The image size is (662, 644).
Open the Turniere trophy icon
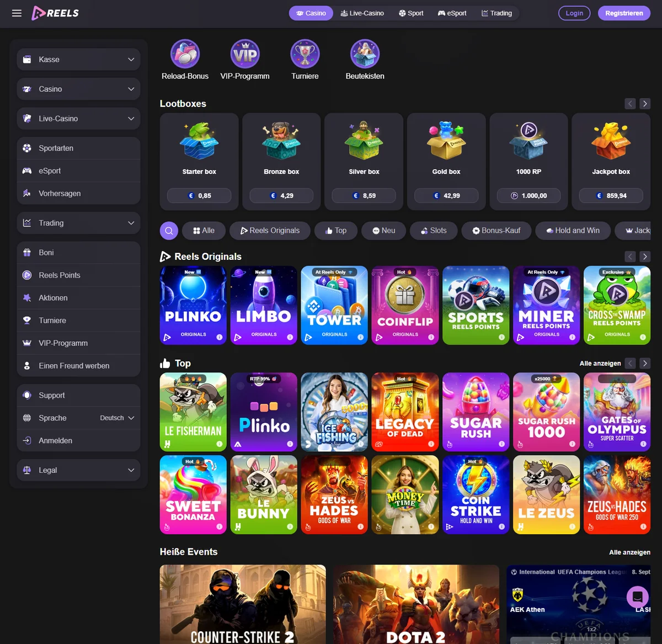point(305,54)
